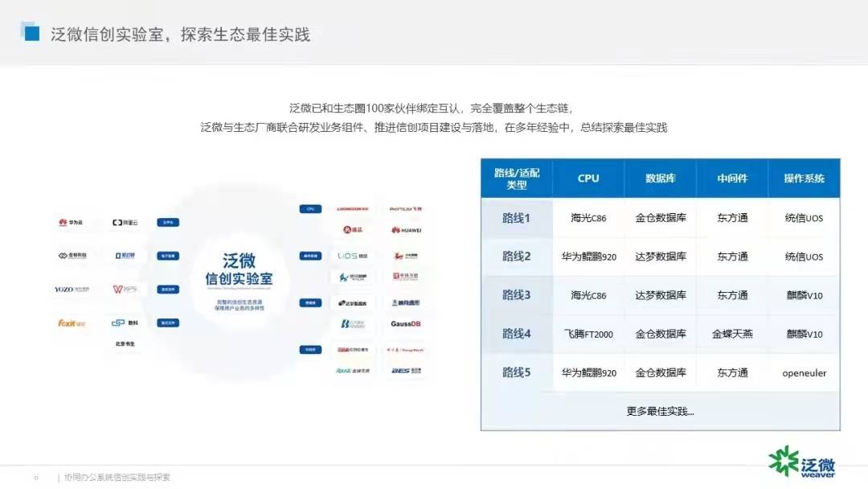This screenshot has height=489, width=868.
Task: Click 飞腾FT2000 cell
Action: pyautogui.click(x=588, y=334)
